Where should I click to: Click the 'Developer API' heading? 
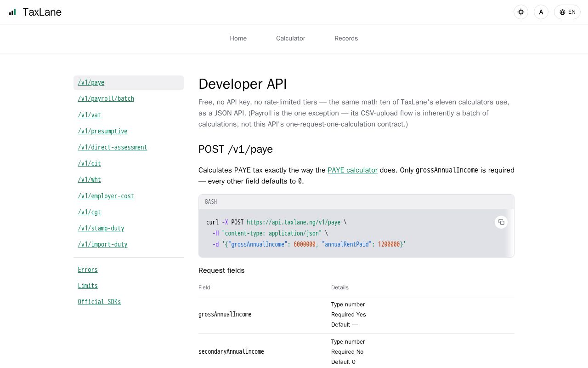[x=243, y=84]
